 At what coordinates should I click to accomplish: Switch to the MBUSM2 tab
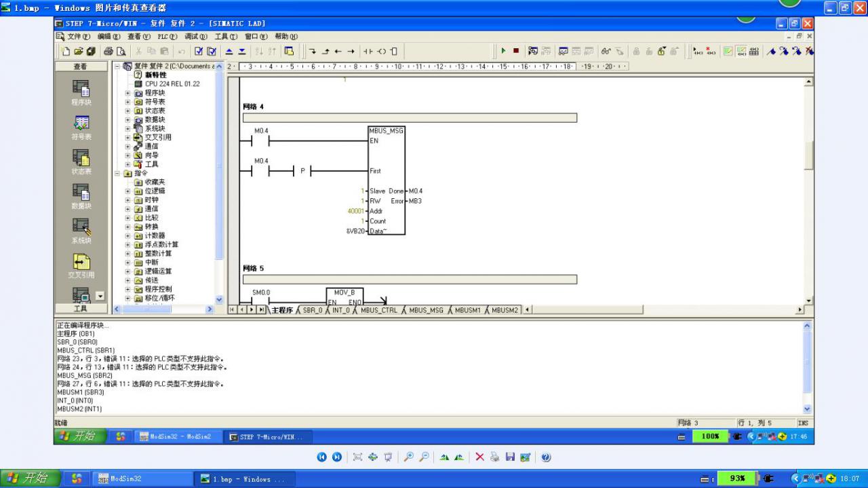coord(505,310)
